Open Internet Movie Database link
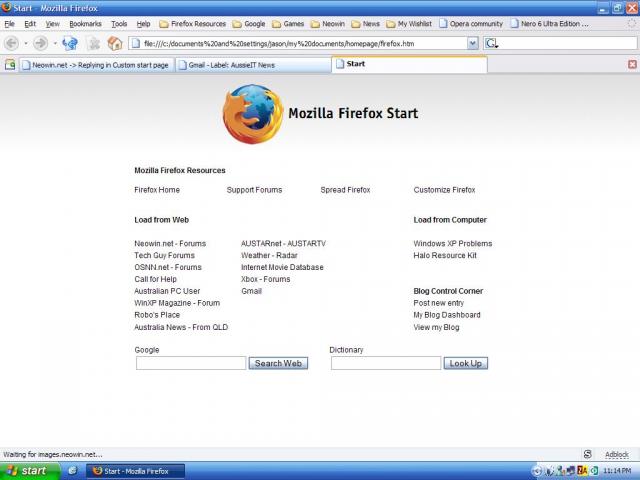Screen dimensions: 640x480 pyautogui.click(x=282, y=267)
